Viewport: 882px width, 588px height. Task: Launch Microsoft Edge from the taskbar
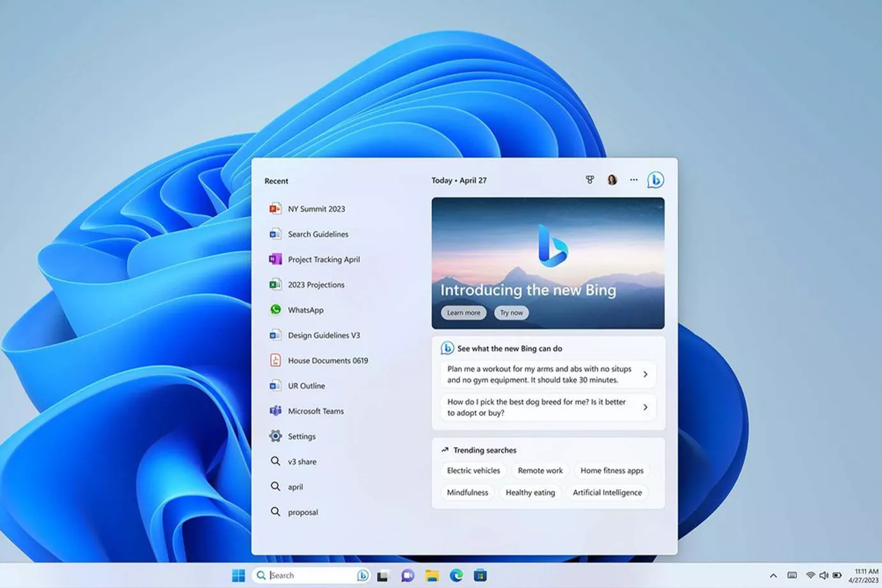click(456, 576)
